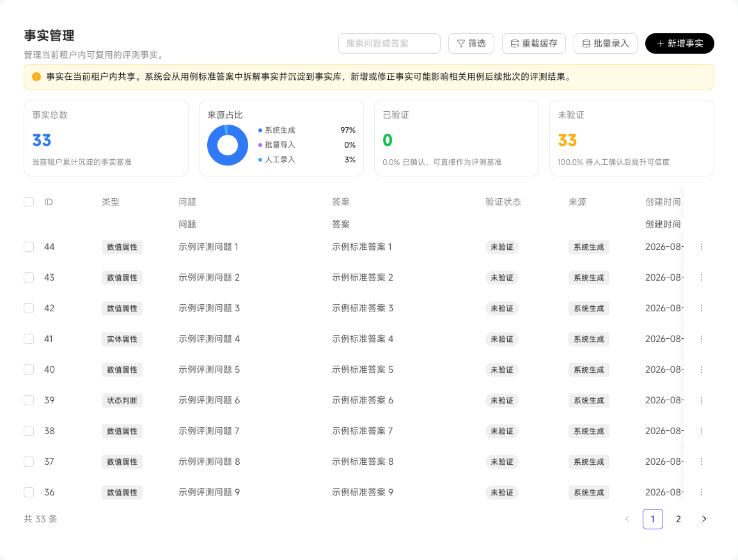Click the 人工录入 legend item
738x560 pixels.
[277, 160]
